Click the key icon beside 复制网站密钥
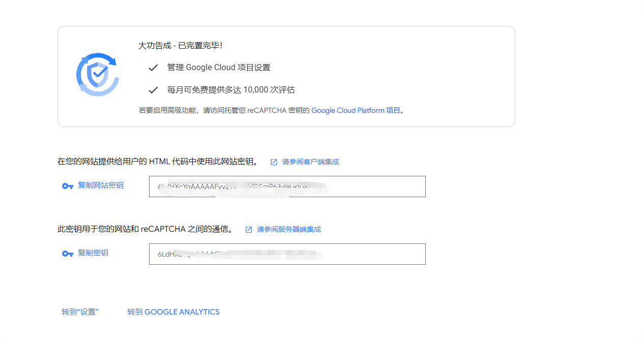This screenshot has width=644, height=342. [x=68, y=186]
